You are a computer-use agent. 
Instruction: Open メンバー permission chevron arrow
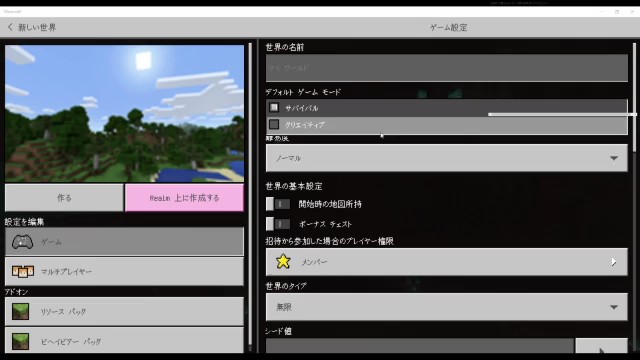(x=613, y=262)
